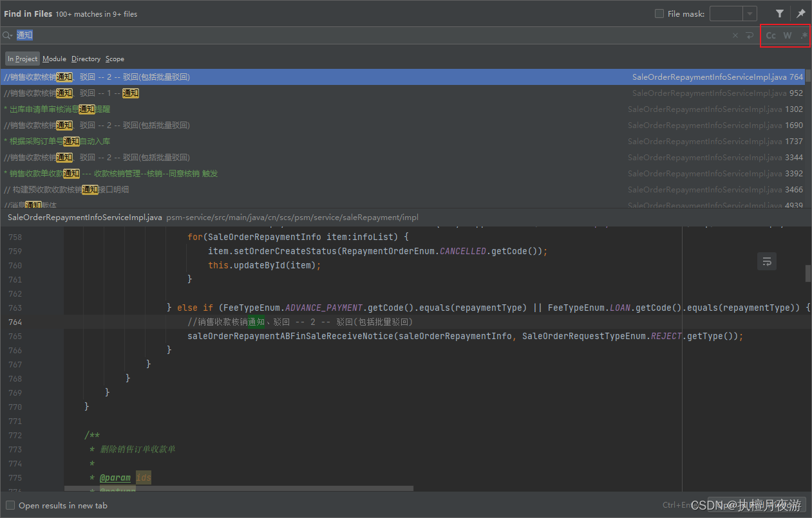812x518 pixels.
Task: Click line number 758 in preview gutter
Action: pos(15,237)
